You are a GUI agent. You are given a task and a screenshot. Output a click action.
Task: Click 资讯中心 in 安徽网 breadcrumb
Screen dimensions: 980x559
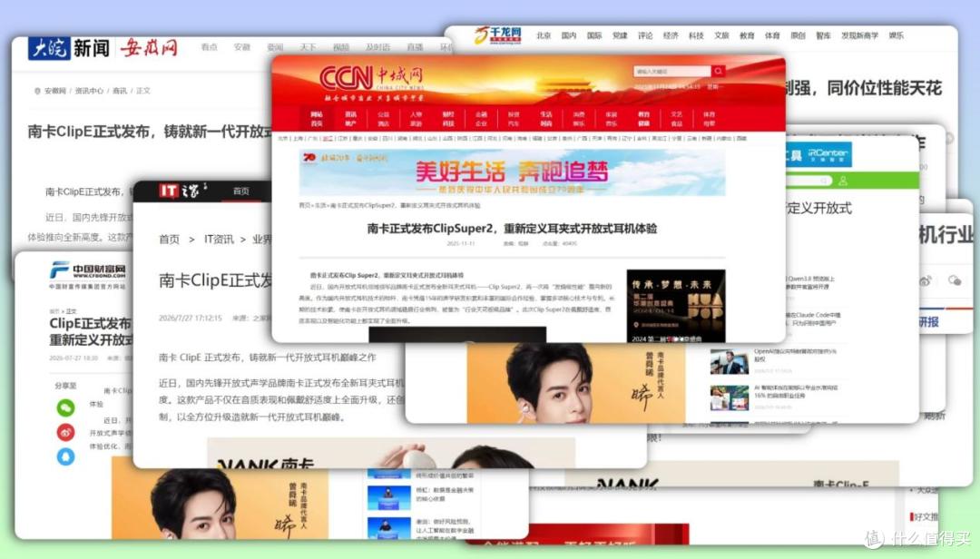(x=89, y=91)
